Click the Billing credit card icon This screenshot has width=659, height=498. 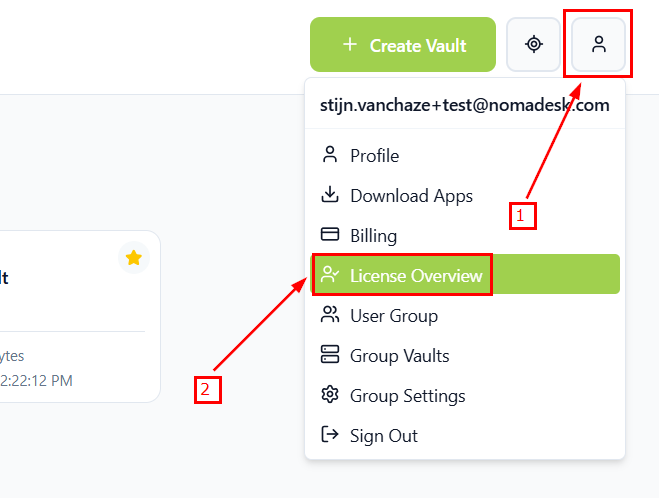pyautogui.click(x=329, y=235)
